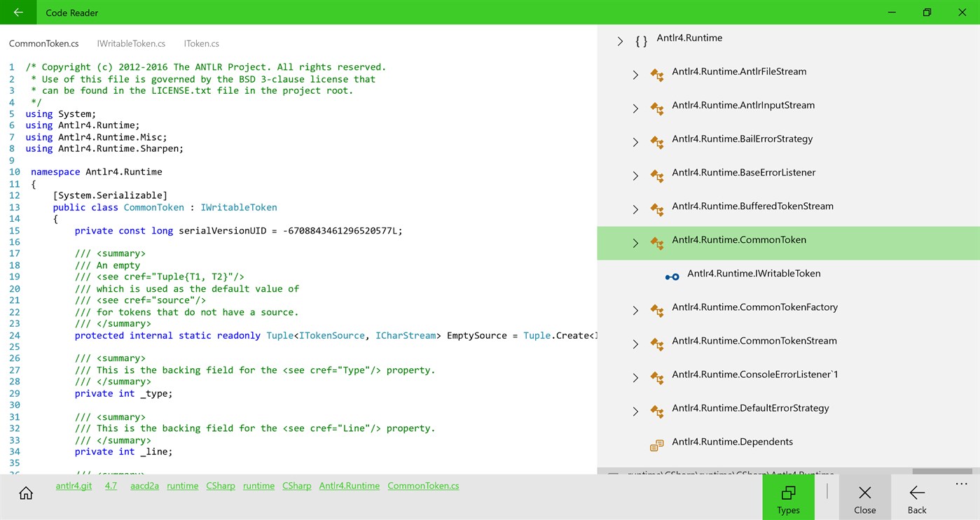Screen dimensions: 980x520
Task: Select Antlr4.Runtime.DefaultErrorStrategy in the tree
Action: (750, 408)
